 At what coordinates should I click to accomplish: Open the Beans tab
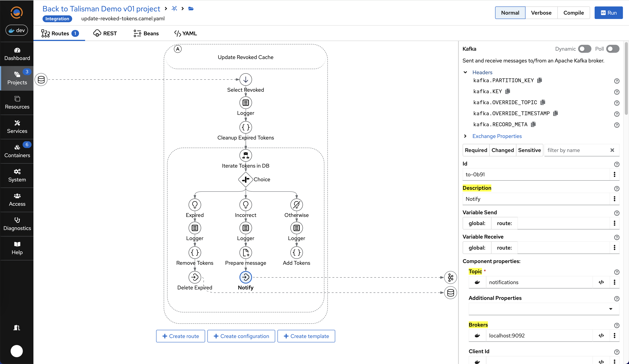[x=146, y=33]
